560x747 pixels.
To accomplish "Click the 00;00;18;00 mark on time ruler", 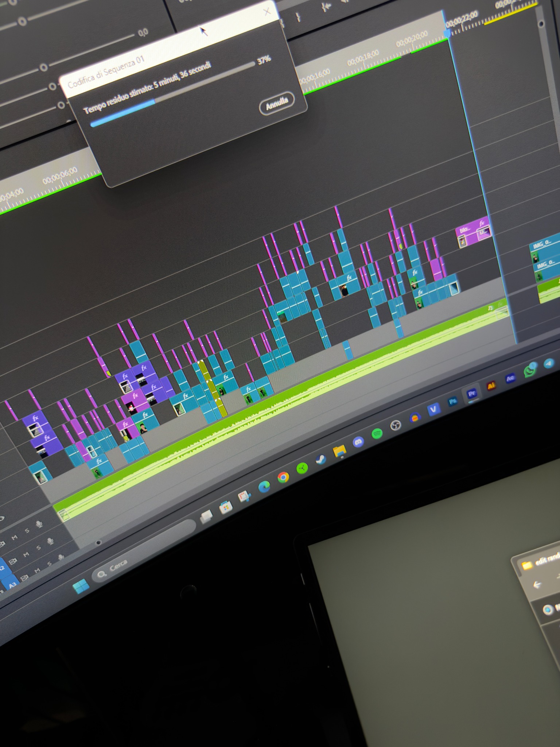I will click(363, 58).
